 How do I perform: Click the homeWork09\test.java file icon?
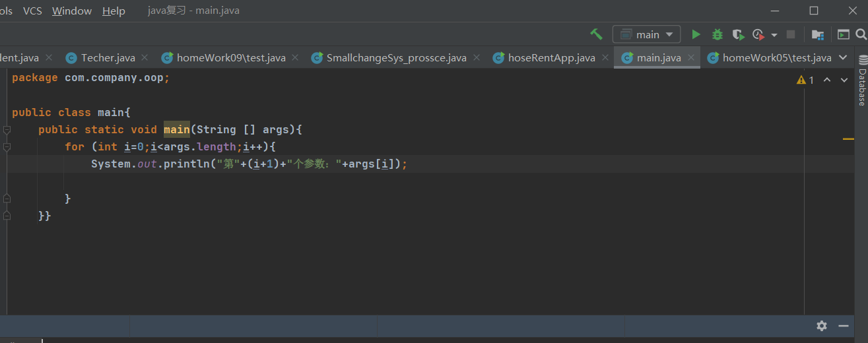pyautogui.click(x=167, y=58)
